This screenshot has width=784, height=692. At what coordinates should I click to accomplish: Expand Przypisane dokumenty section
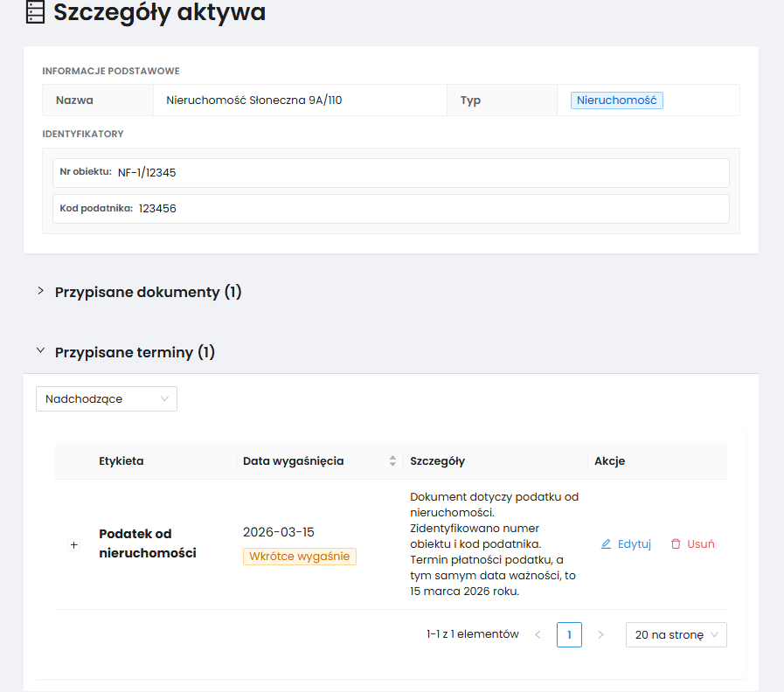41,291
